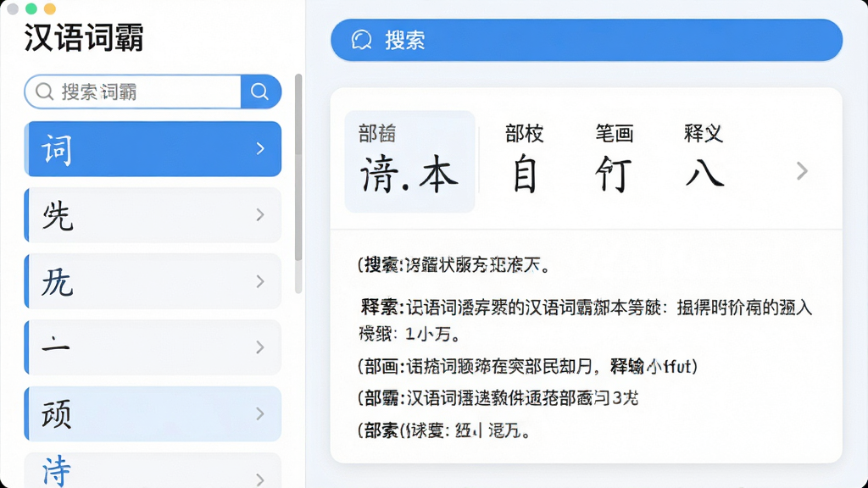
Task: Expand the chevron on the 先 row
Action: click(260, 214)
